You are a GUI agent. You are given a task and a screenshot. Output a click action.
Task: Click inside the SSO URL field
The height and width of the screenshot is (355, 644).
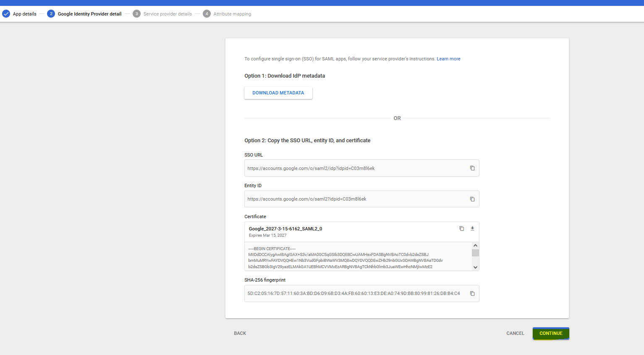coord(353,168)
